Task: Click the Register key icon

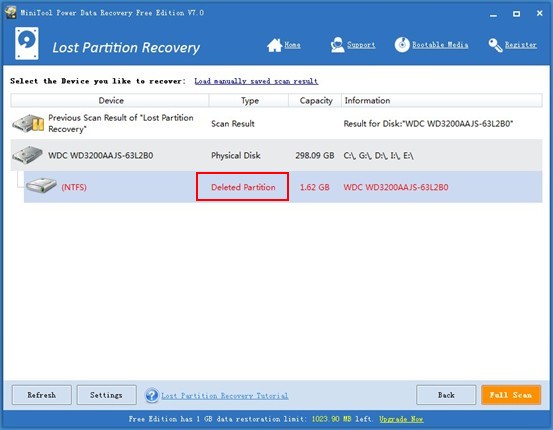Action: coord(495,45)
